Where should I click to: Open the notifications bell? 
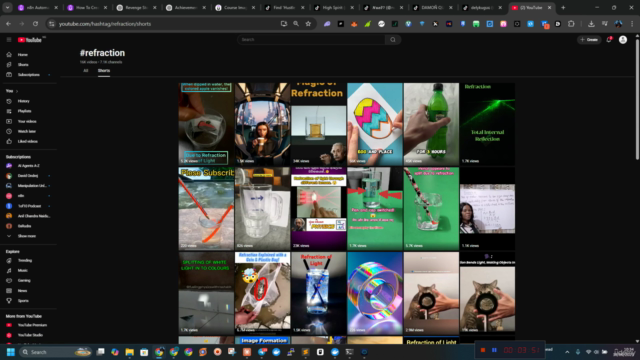click(x=609, y=40)
